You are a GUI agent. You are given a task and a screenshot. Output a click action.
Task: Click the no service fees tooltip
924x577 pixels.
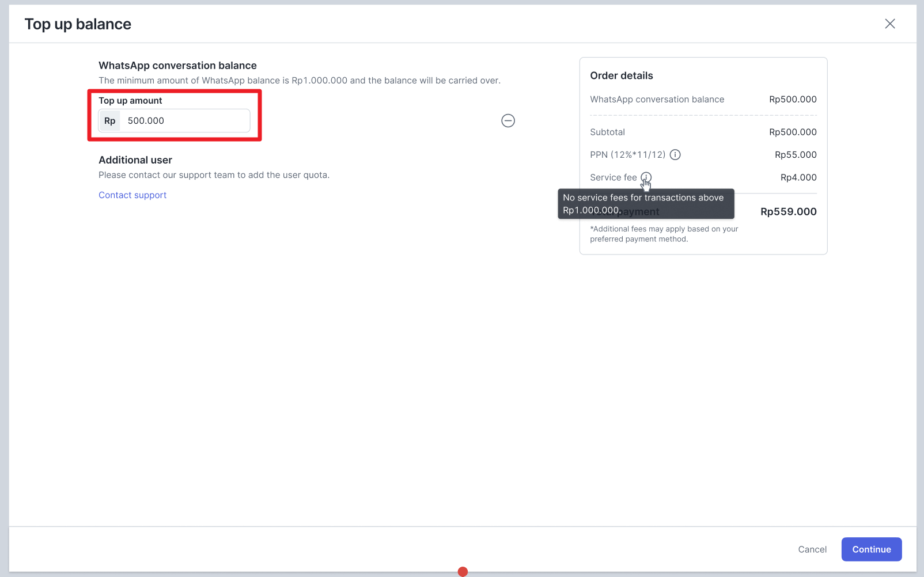tap(646, 204)
